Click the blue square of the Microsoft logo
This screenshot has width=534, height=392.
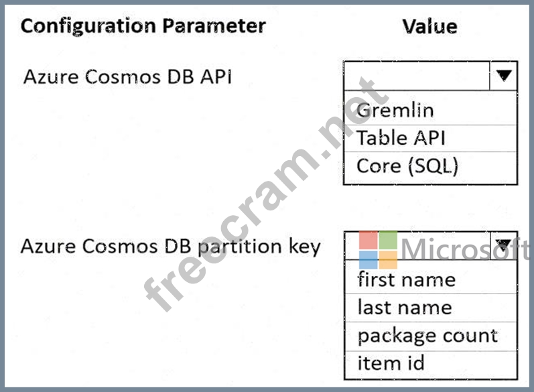[x=368, y=260]
